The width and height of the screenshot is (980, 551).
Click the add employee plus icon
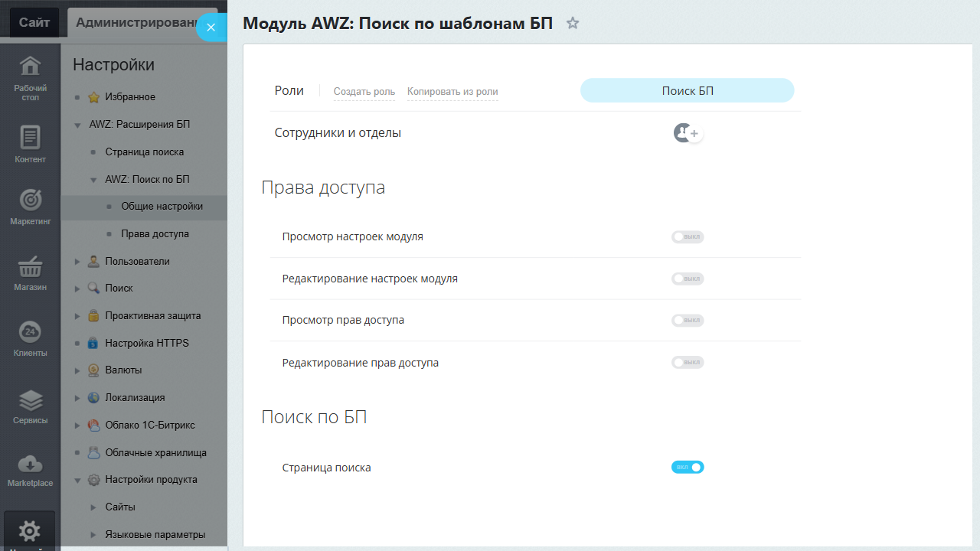(x=694, y=134)
